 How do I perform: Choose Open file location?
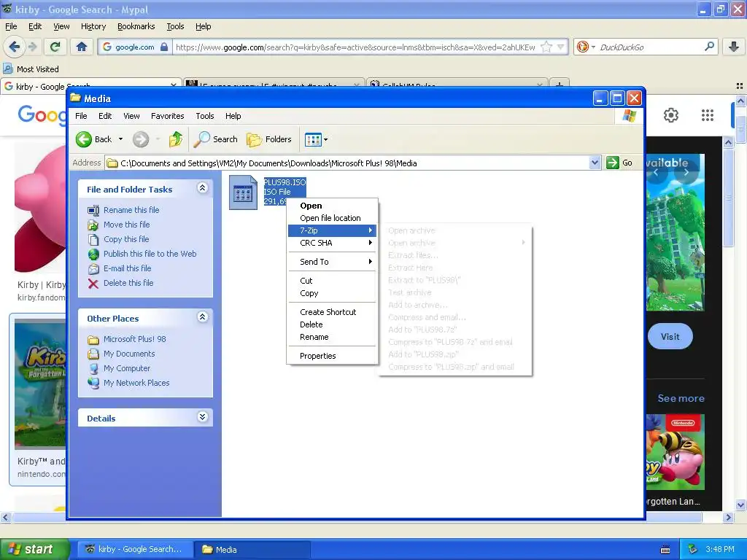pos(330,218)
